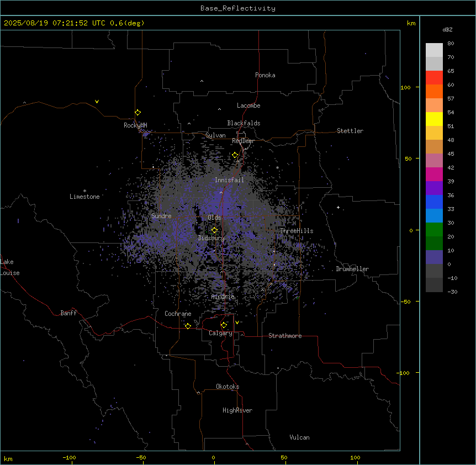The image size is (476, 465).
Task: Select the Okotoks label
Action: pyautogui.click(x=228, y=387)
